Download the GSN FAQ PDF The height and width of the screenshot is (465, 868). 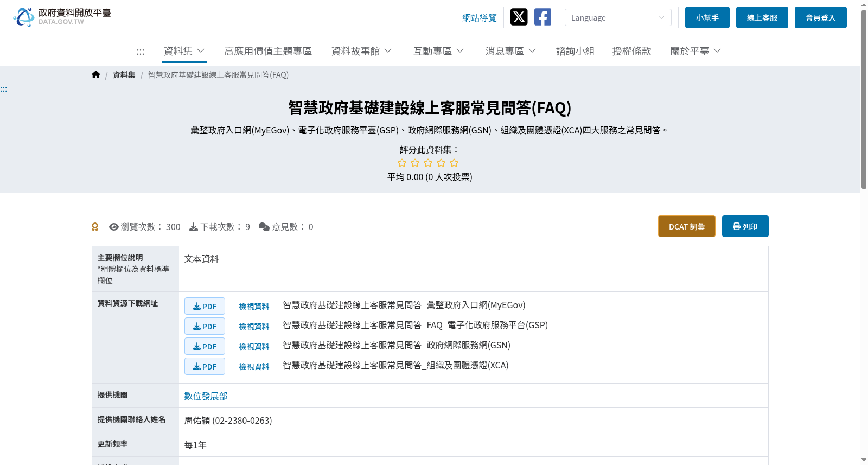205,346
